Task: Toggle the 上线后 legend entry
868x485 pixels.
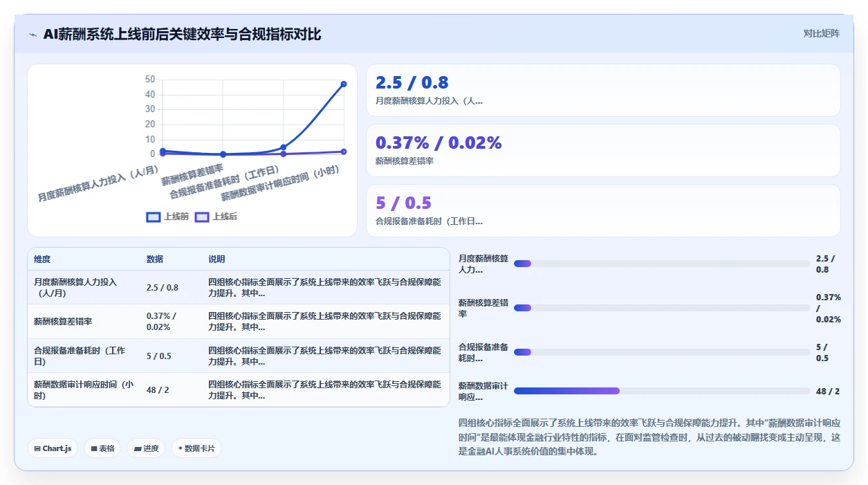Action: point(216,217)
